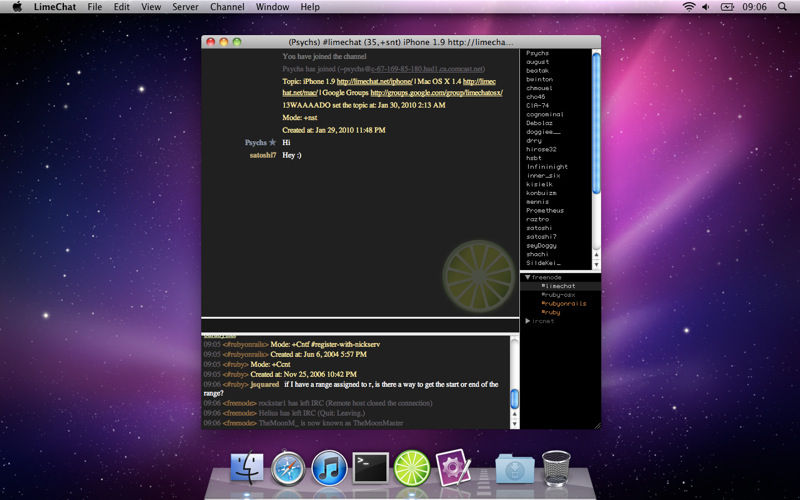Select user seyDoggy in member list
Screen dimensions: 800x500
[x=541, y=245]
